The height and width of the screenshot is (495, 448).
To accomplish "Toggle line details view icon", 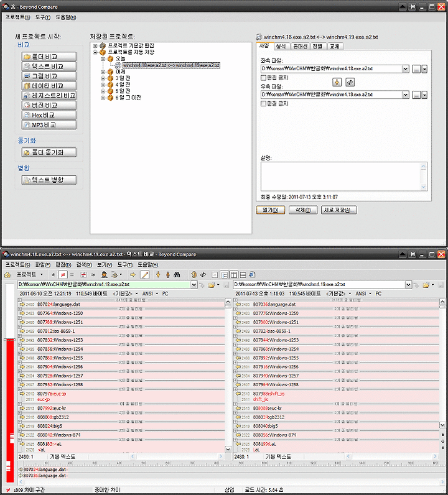I will click(225, 275).
